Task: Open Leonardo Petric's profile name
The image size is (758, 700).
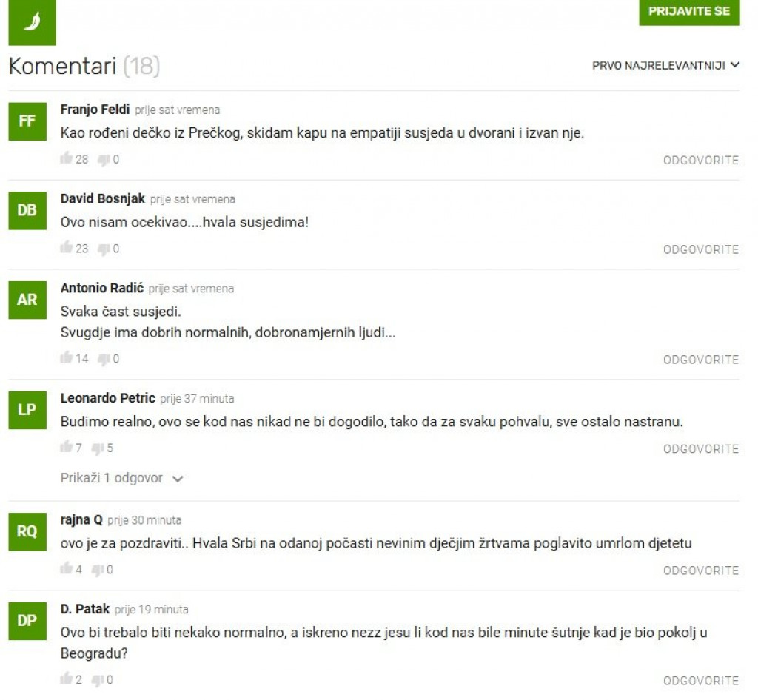Action: 107,398
